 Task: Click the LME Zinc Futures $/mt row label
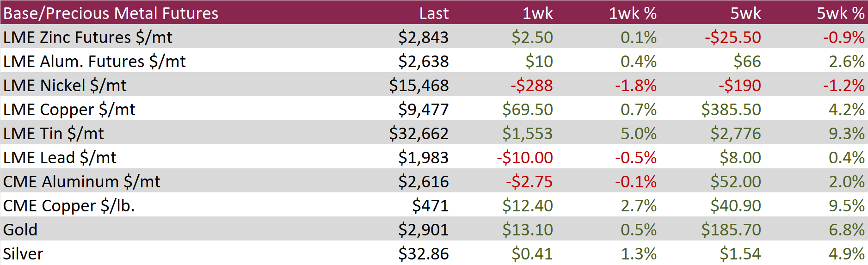(x=88, y=37)
